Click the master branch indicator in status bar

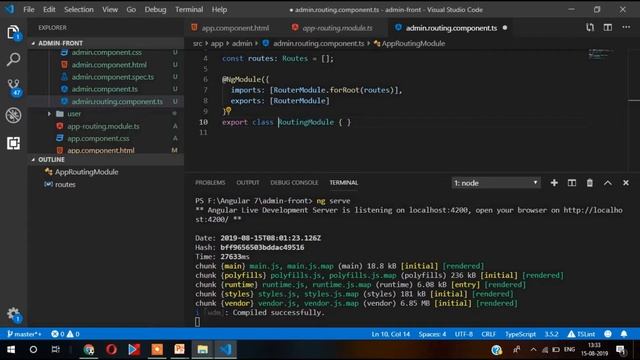(x=24, y=334)
